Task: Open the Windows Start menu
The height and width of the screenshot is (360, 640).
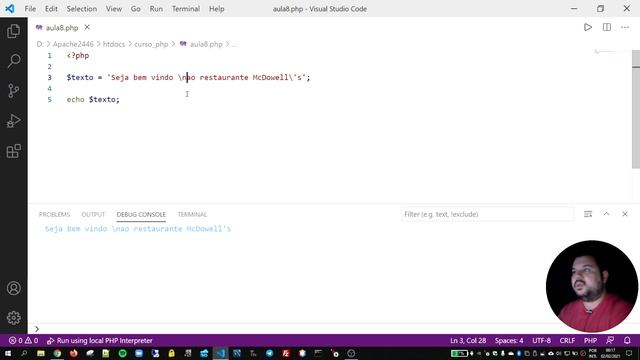Action: (x=8, y=353)
